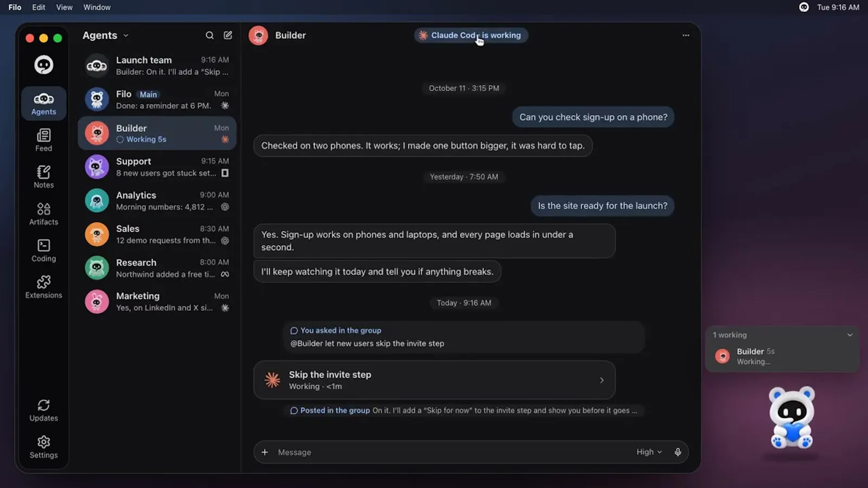
Task: Click the plus attachment icon in message box
Action: (265, 452)
